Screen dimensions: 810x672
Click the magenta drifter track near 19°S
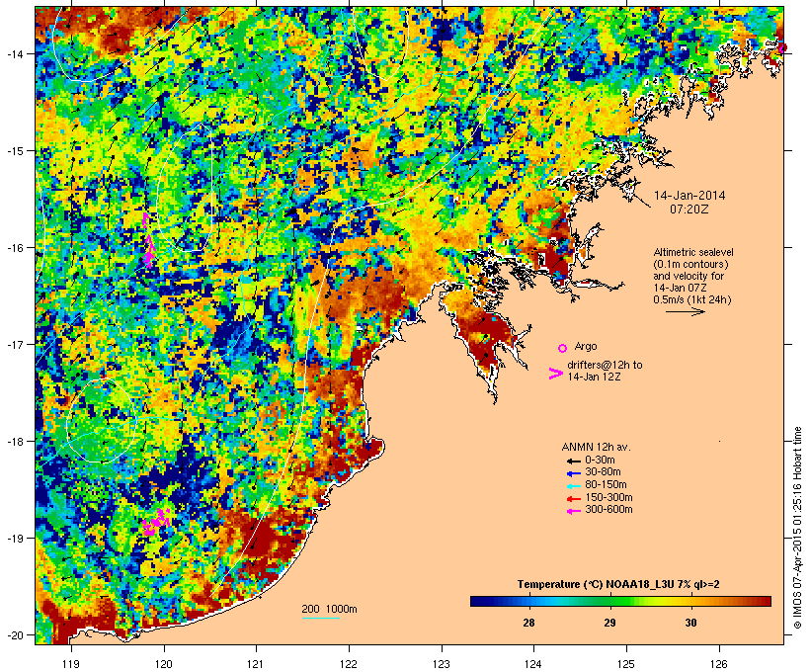(157, 522)
